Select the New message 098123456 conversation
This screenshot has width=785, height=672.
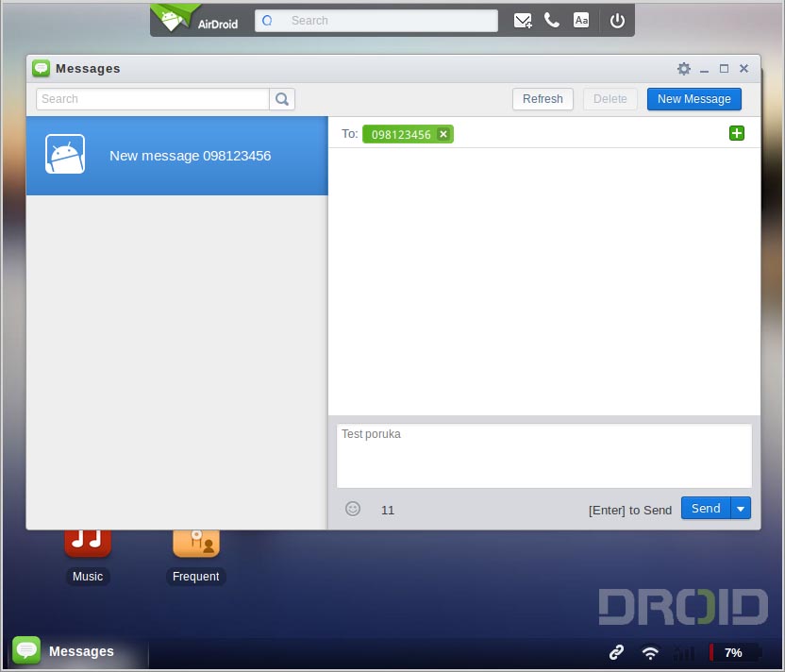(176, 156)
